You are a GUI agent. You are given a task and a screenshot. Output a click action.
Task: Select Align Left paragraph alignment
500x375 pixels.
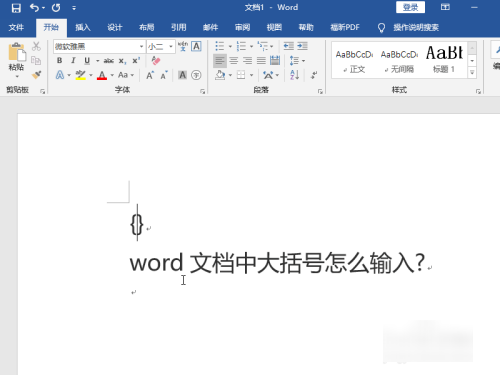tap(220, 61)
